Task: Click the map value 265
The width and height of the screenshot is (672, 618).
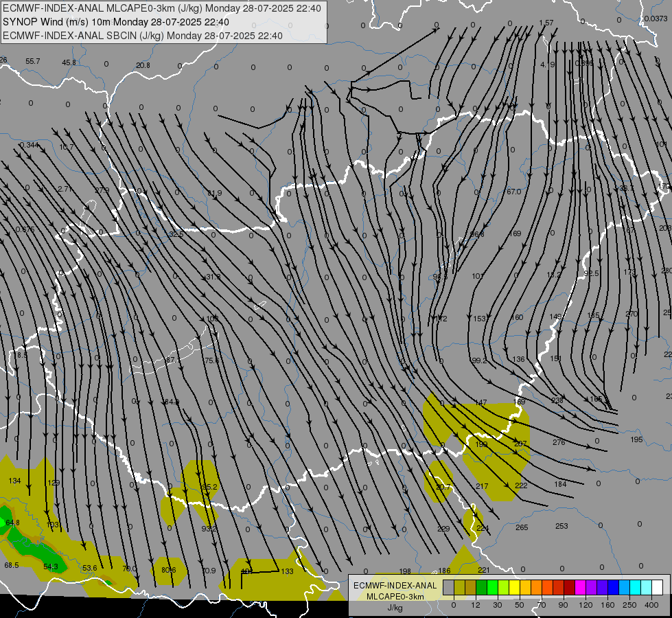Action: click(x=522, y=527)
